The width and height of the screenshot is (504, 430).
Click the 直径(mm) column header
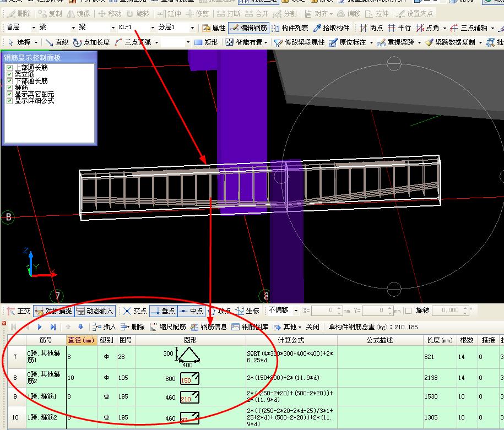pos(82,340)
